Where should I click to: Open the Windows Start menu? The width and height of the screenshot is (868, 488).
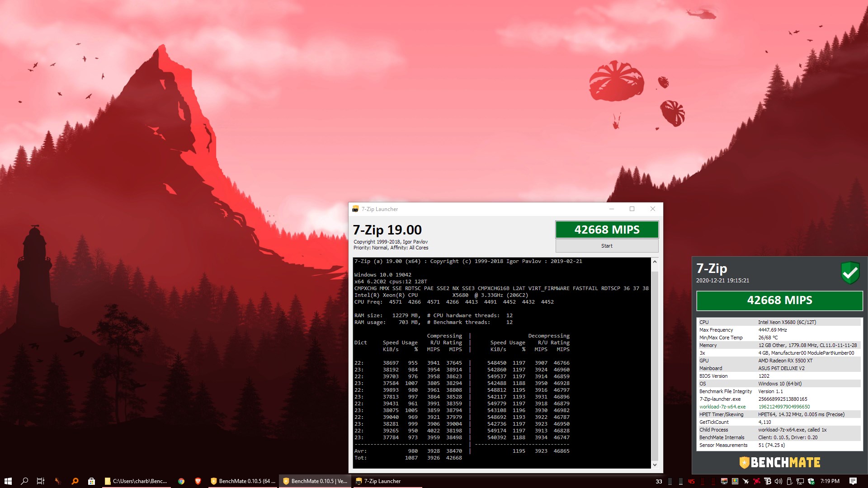pyautogui.click(x=8, y=481)
